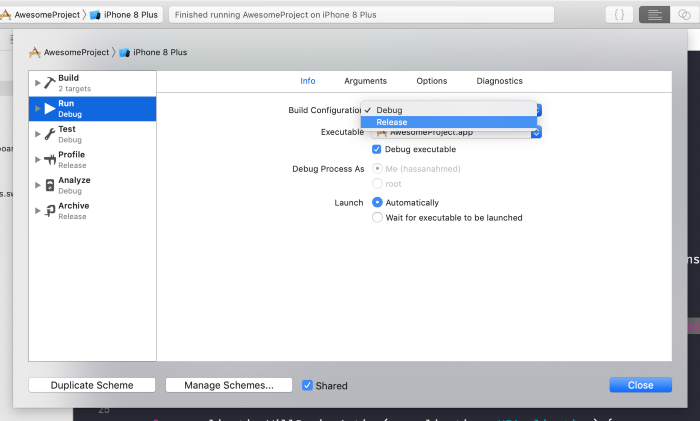Screen dimensions: 700x421
Task: Click the Analyze icon
Action: click(50, 185)
